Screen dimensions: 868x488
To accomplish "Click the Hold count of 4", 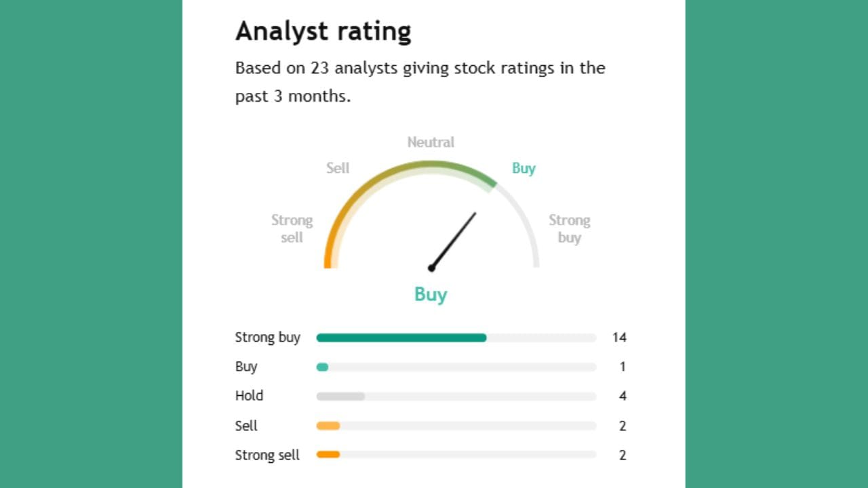I will point(623,396).
